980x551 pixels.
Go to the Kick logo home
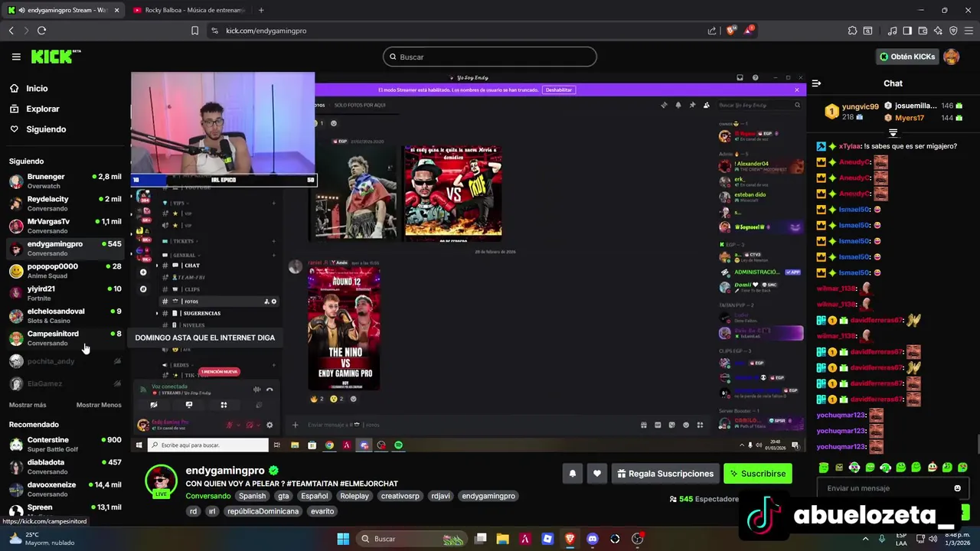tap(55, 57)
